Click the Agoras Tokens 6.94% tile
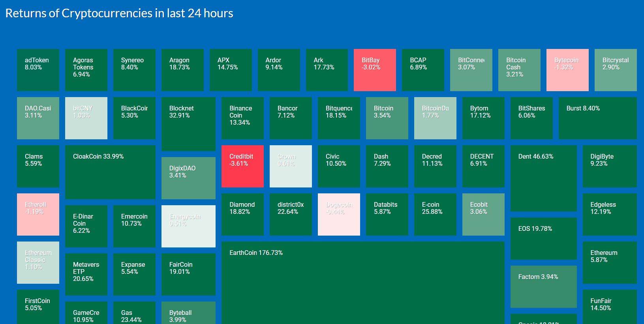Image resolution: width=644 pixels, height=324 pixels. click(x=86, y=70)
